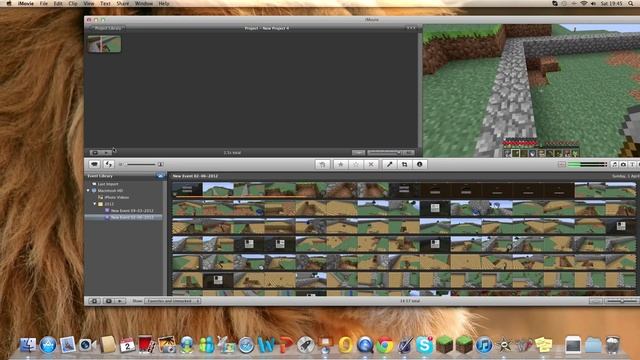Open the iMovie application menu

(x=25, y=3)
